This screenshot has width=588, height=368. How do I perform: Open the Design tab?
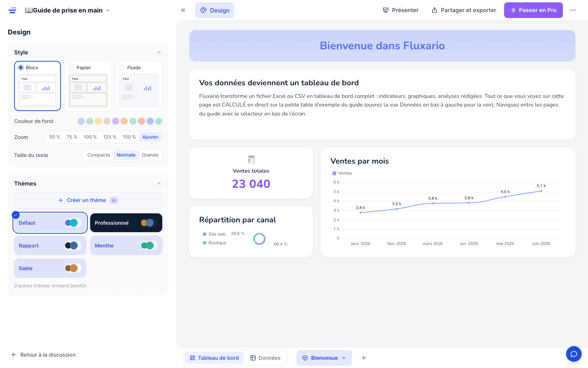[215, 10]
